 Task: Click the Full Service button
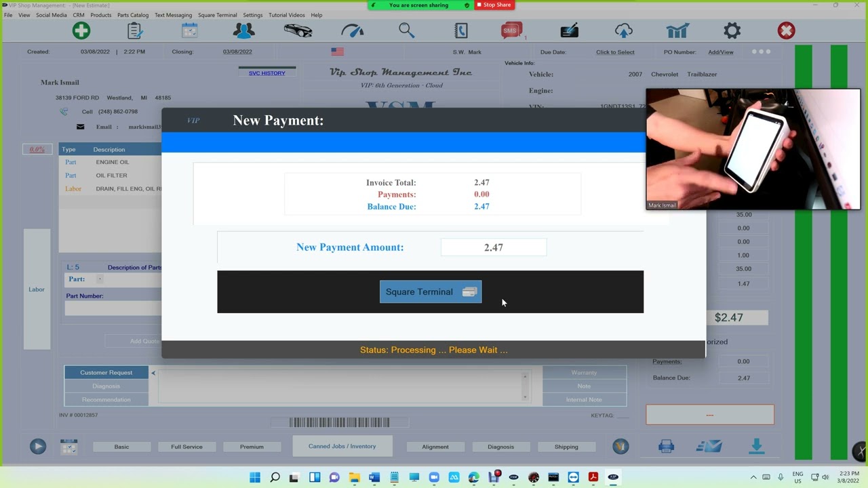pyautogui.click(x=186, y=447)
